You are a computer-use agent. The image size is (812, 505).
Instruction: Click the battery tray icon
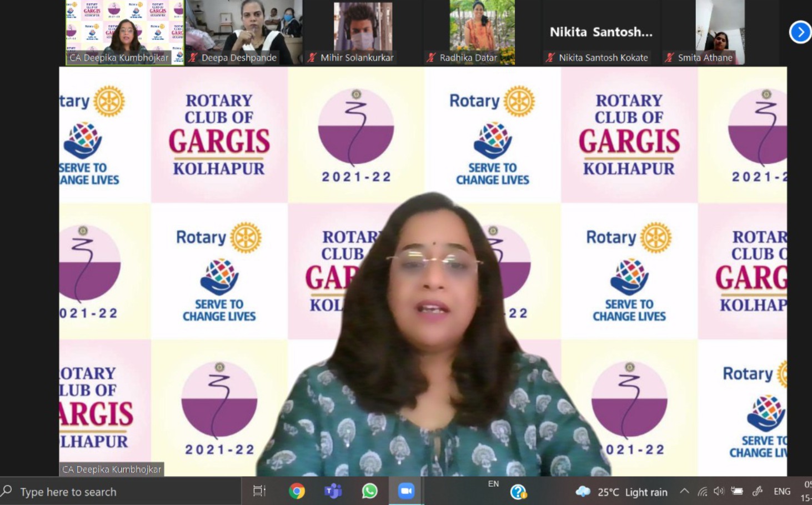pyautogui.click(x=737, y=491)
